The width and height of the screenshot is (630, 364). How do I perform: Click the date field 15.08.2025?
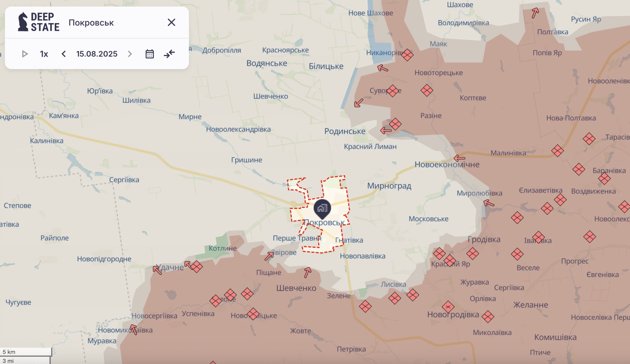pos(97,54)
